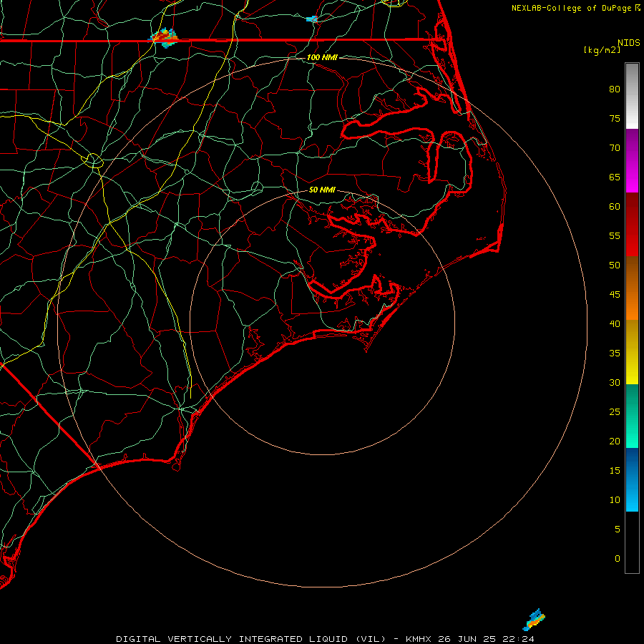
Task: Select the blue segment of the color bar
Action: coord(632,479)
